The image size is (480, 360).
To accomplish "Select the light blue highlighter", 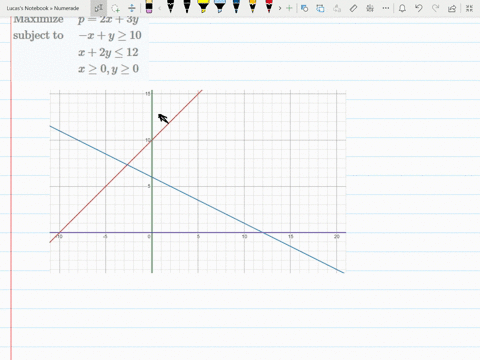I will 219,7.
